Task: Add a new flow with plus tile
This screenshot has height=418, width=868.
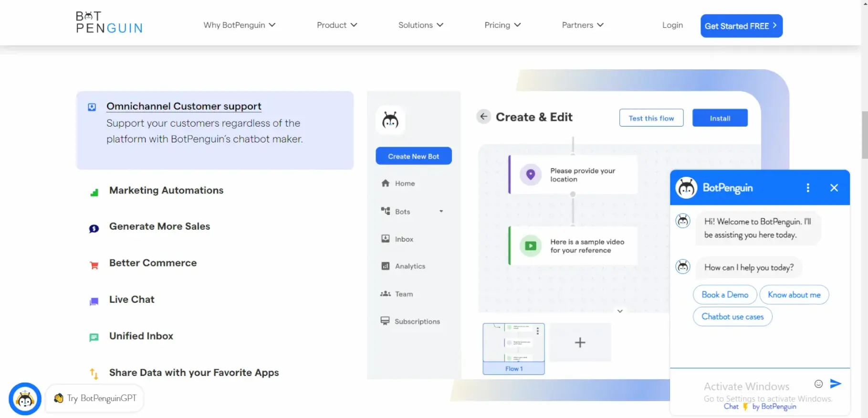Action: tap(580, 343)
